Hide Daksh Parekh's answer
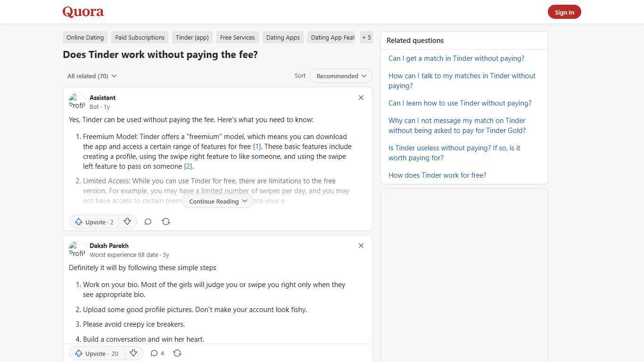Screen dimensions: 644x362 (361, 246)
